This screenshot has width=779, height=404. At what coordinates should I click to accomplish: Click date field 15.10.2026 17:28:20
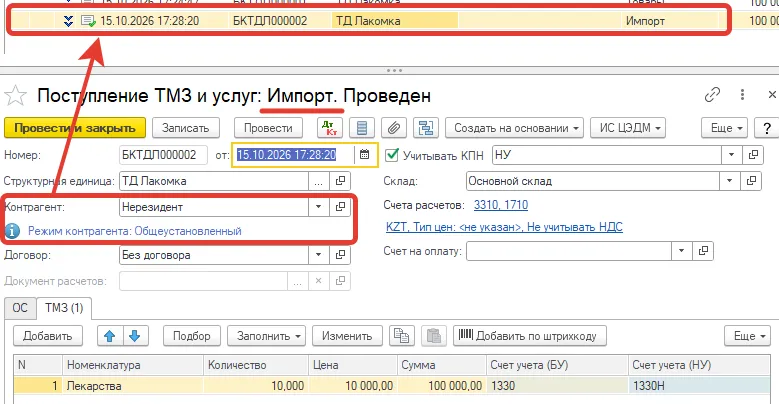click(x=293, y=155)
